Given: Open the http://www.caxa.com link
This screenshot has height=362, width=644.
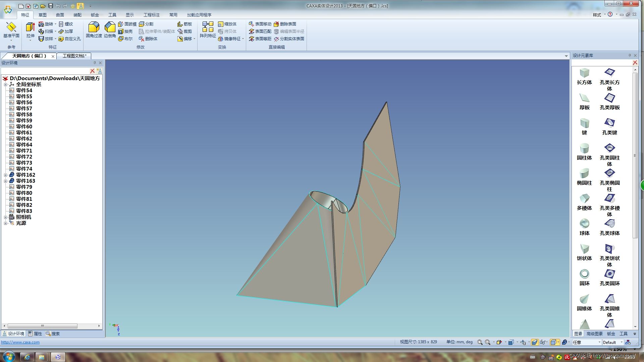Looking at the screenshot, I should [20, 342].
